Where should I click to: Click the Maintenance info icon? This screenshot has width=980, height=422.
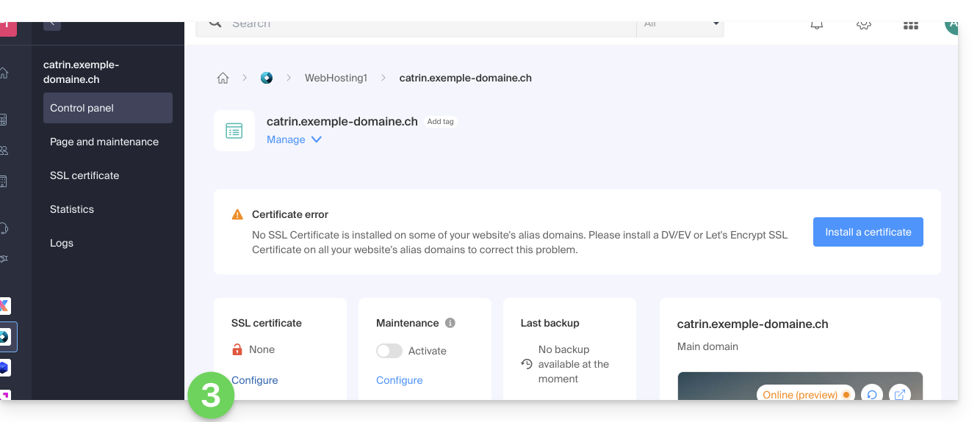(450, 323)
